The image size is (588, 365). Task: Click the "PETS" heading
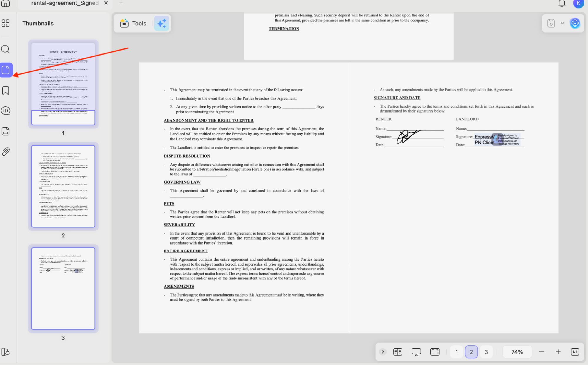[169, 203]
